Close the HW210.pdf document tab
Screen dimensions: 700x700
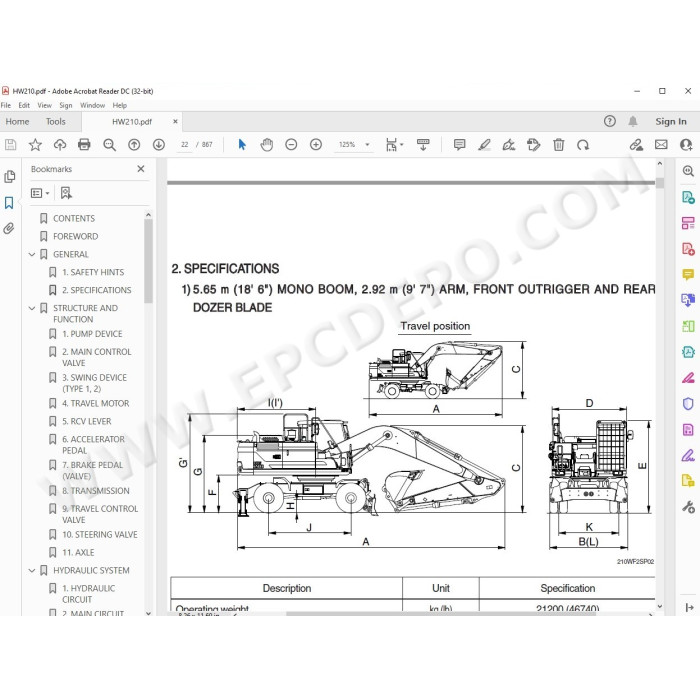coord(175,121)
